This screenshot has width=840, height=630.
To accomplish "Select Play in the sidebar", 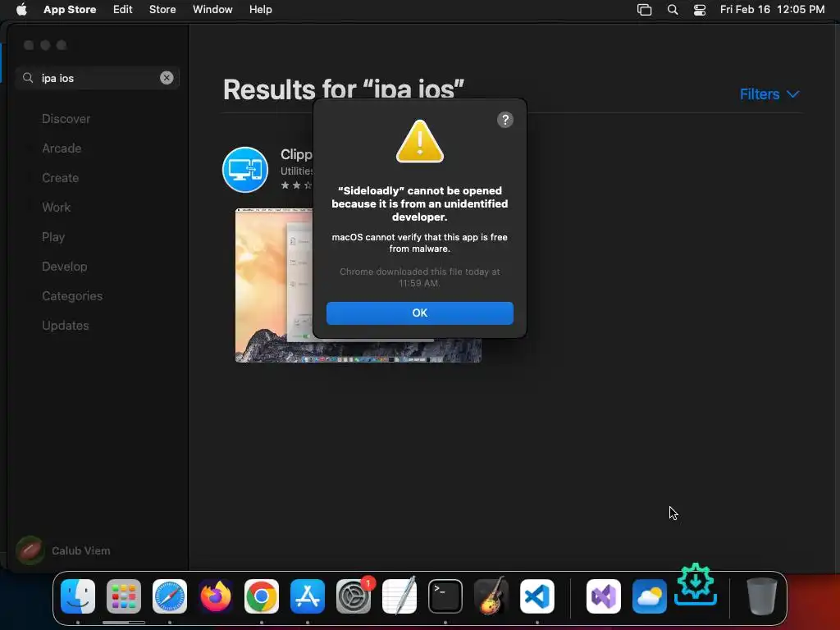I will pyautogui.click(x=53, y=237).
